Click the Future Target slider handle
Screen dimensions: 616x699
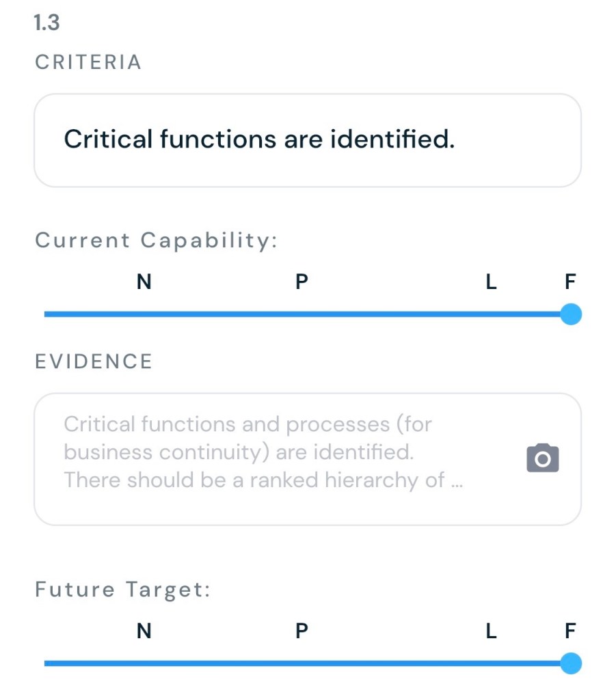pyautogui.click(x=570, y=663)
